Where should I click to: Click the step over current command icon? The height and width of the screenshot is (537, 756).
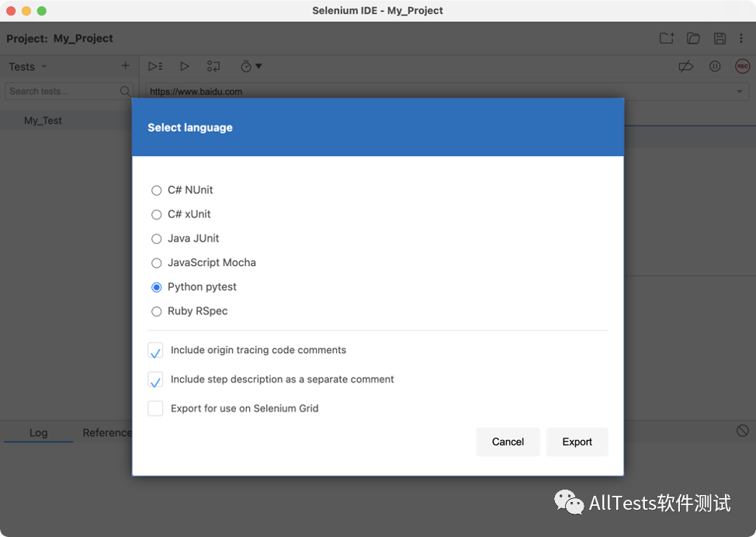coord(213,66)
